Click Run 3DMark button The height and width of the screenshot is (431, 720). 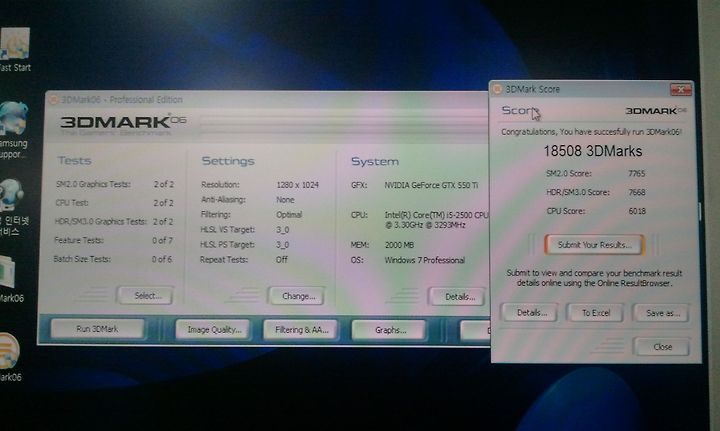[97, 329]
